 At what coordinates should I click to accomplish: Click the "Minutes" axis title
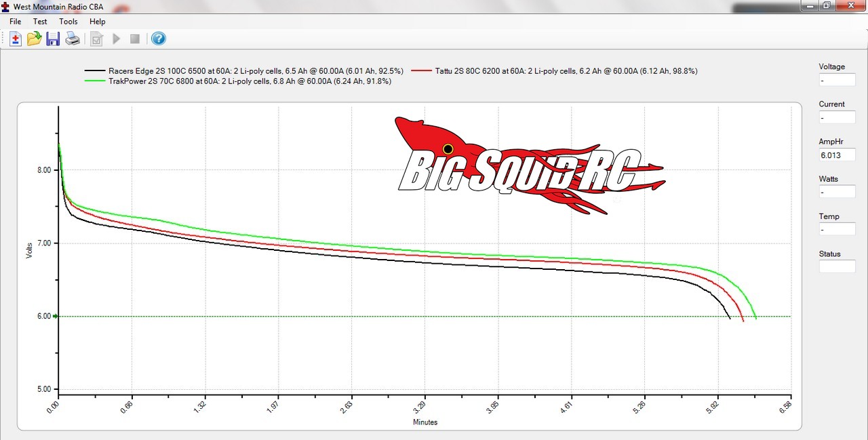[x=425, y=422]
